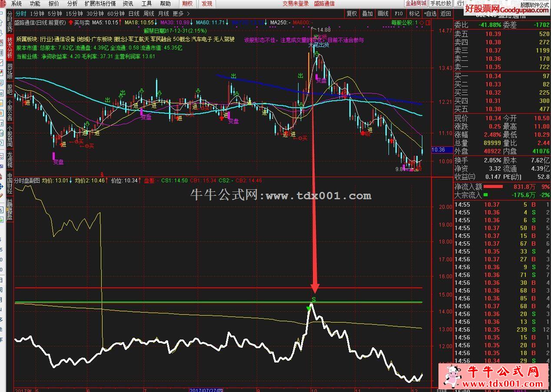Viewport: 551px width, 392px height.
Task: Click the 交易未登录 link
Action: pyautogui.click(x=295, y=3)
